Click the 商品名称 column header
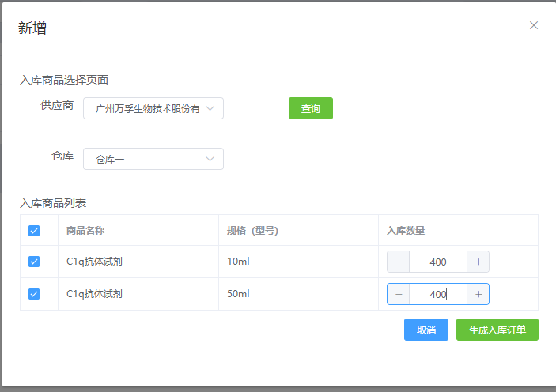The height and width of the screenshot is (392, 556). coord(86,231)
